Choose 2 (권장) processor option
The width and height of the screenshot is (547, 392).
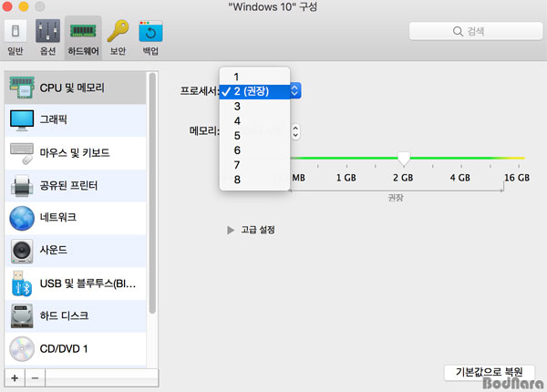(x=254, y=91)
